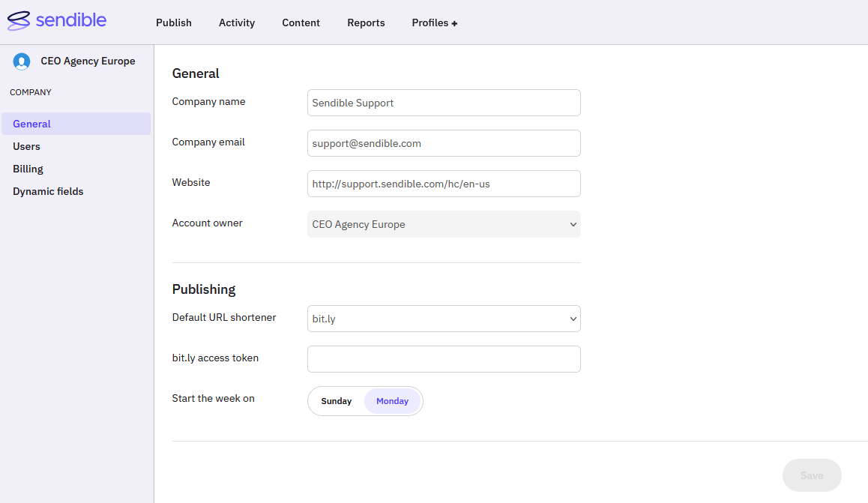Set week start to Sunday

coord(337,401)
